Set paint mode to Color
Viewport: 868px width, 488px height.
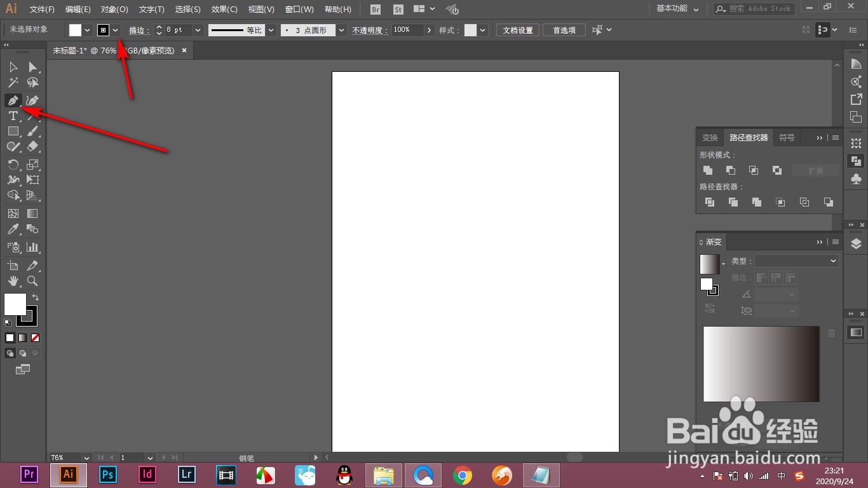click(x=10, y=338)
